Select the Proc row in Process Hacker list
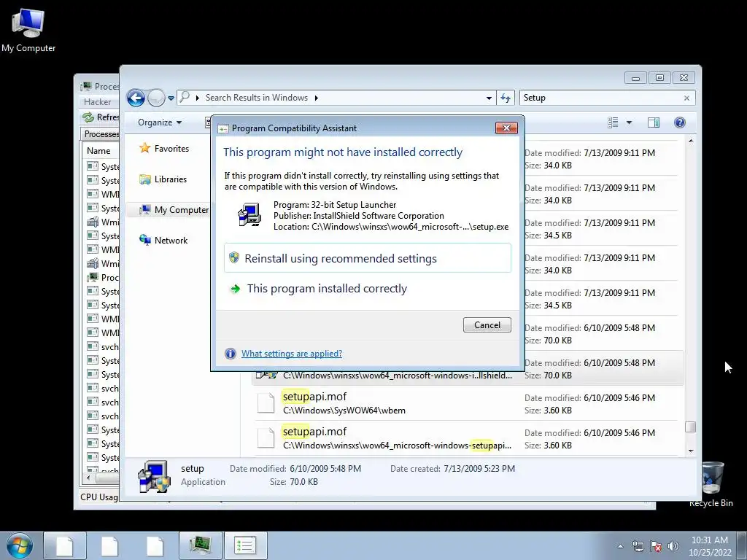 pos(102,278)
